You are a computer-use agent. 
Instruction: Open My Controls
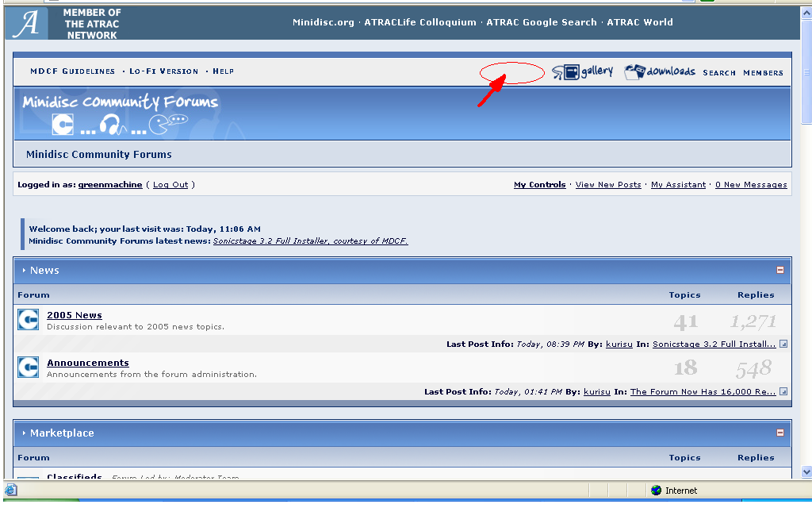[539, 184]
